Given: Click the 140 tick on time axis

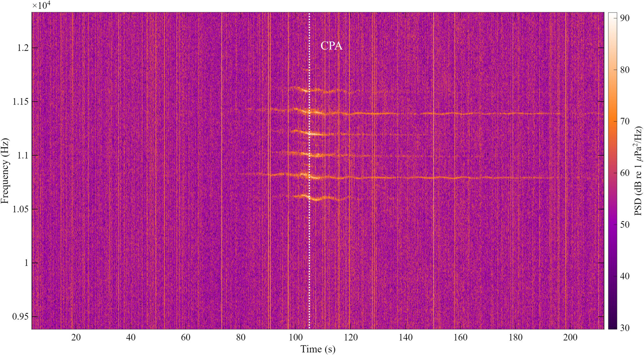Looking at the screenshot, I should tap(406, 337).
